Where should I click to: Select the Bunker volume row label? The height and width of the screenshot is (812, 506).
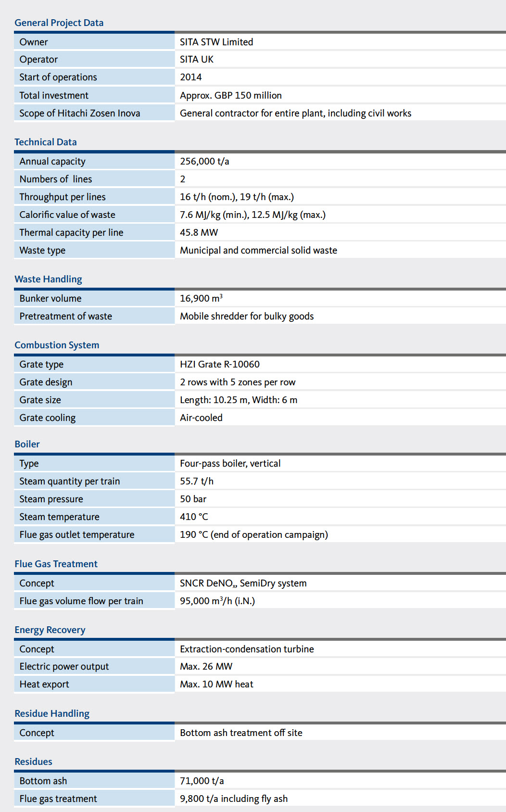coord(51,298)
